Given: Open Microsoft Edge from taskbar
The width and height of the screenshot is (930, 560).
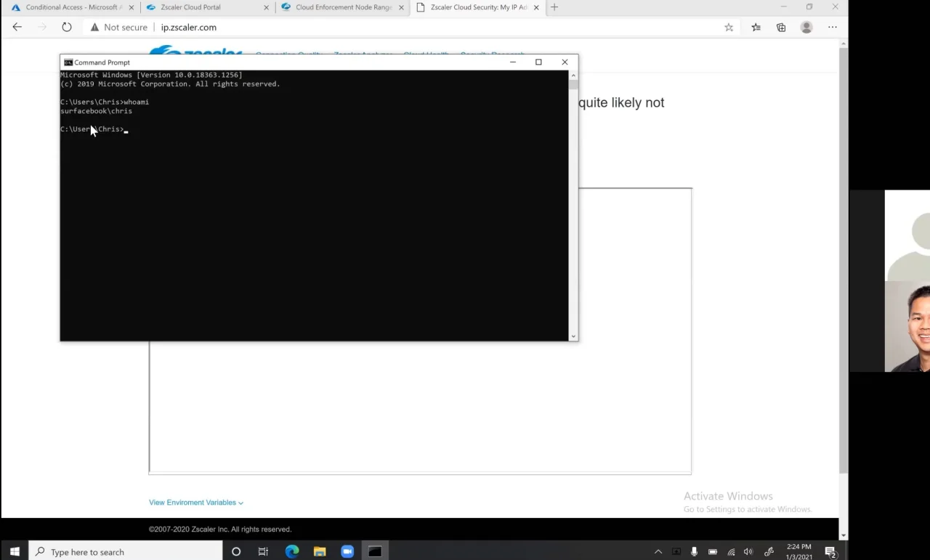Looking at the screenshot, I should [x=292, y=551].
